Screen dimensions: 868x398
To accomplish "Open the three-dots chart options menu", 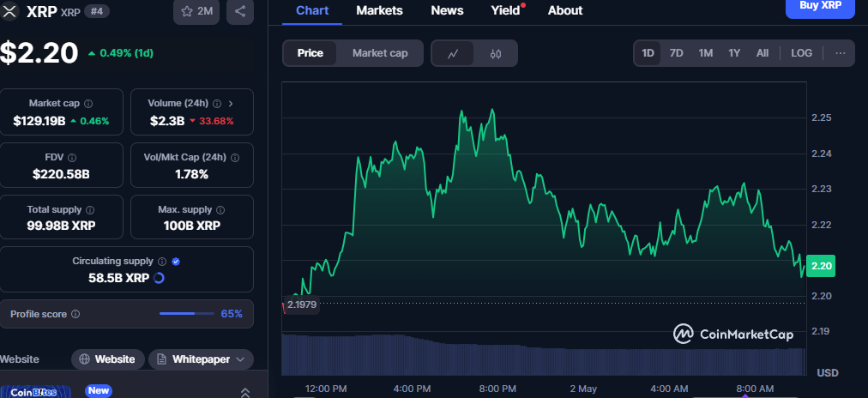I will coord(841,53).
